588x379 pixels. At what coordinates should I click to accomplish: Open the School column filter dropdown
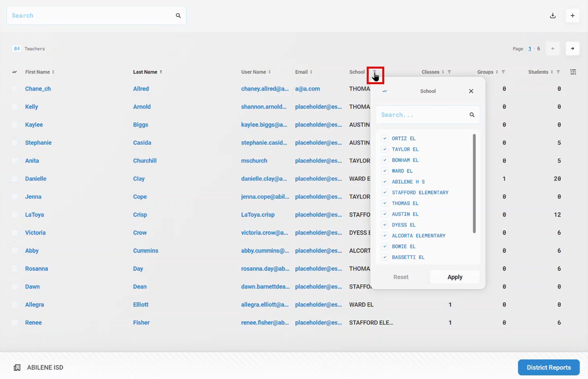pyautogui.click(x=375, y=72)
